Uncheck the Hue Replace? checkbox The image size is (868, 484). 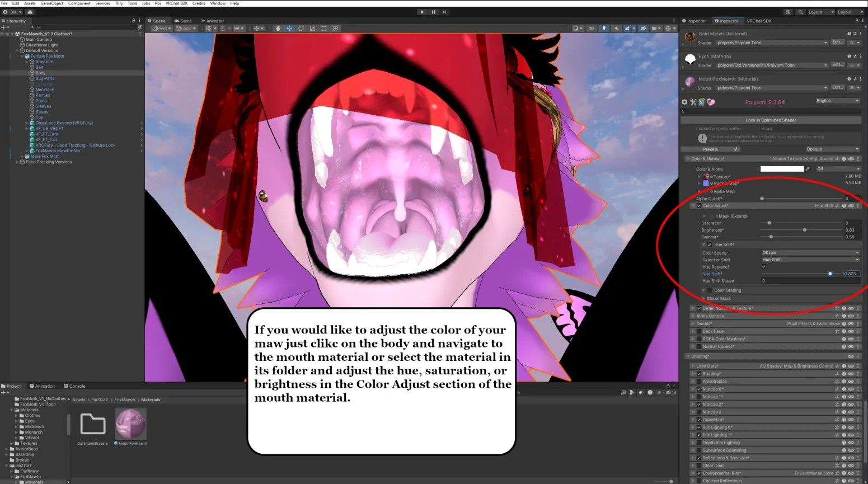pos(763,267)
